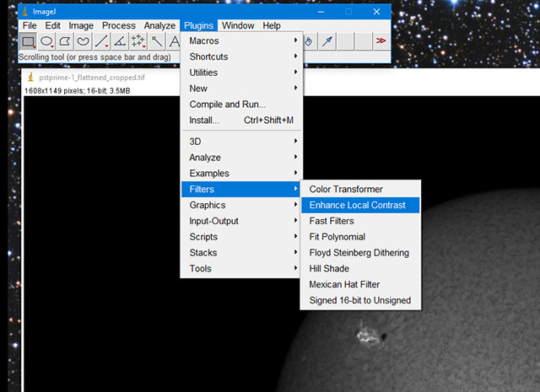This screenshot has width=540, height=392.
Task: Select the Oval selection tool
Action: tap(46, 41)
